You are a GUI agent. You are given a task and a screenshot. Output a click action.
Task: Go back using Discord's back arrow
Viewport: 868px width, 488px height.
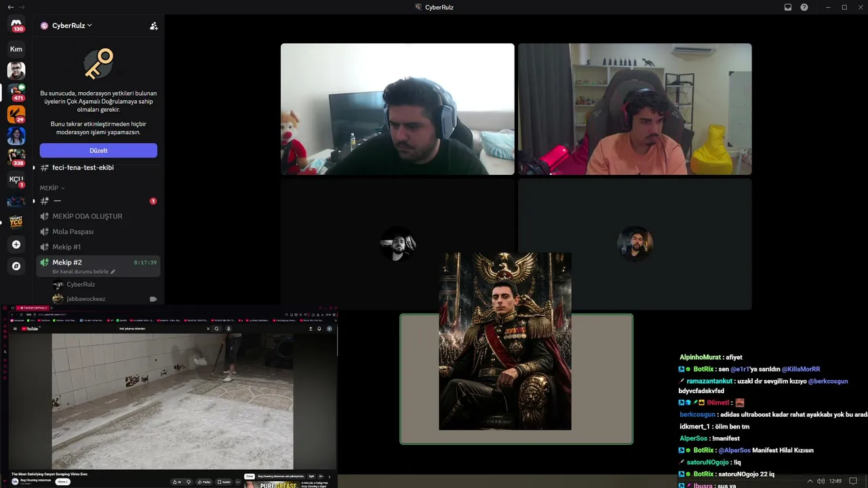point(10,7)
